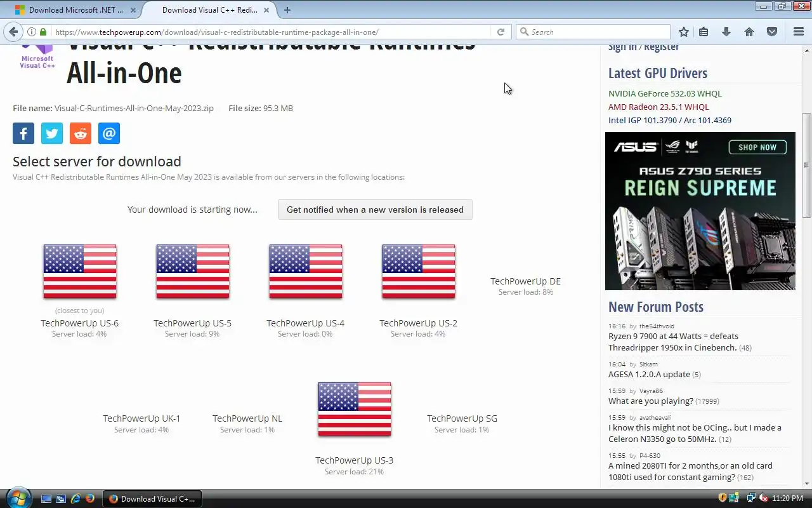
Task: Click SHOP NOW in the ASUS ad
Action: point(757,147)
